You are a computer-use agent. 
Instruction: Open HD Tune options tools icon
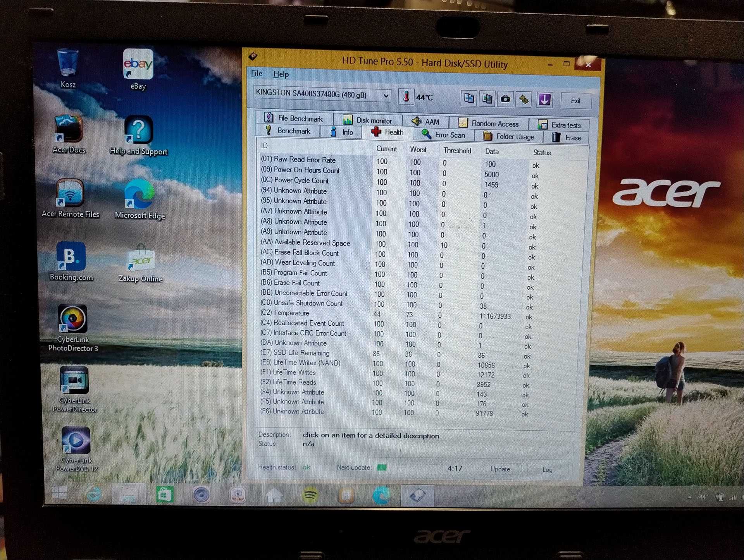pos(524,100)
